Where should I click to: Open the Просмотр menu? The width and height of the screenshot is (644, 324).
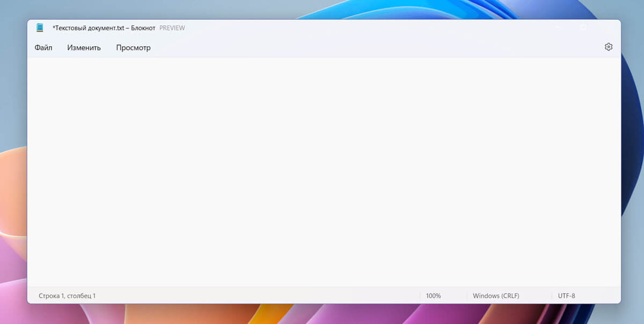(133, 48)
